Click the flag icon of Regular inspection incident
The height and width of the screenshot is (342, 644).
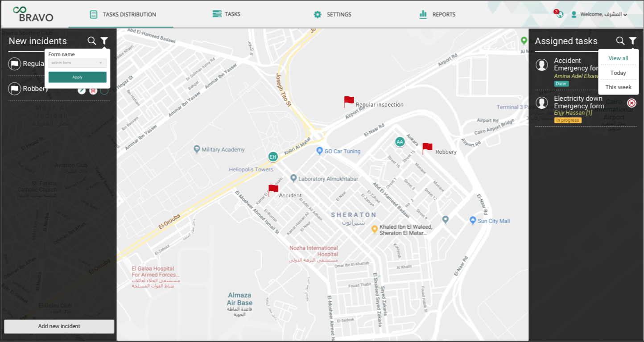[15, 64]
